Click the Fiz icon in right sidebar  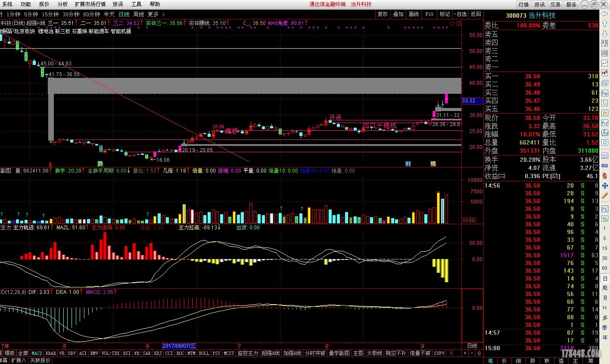point(605,123)
